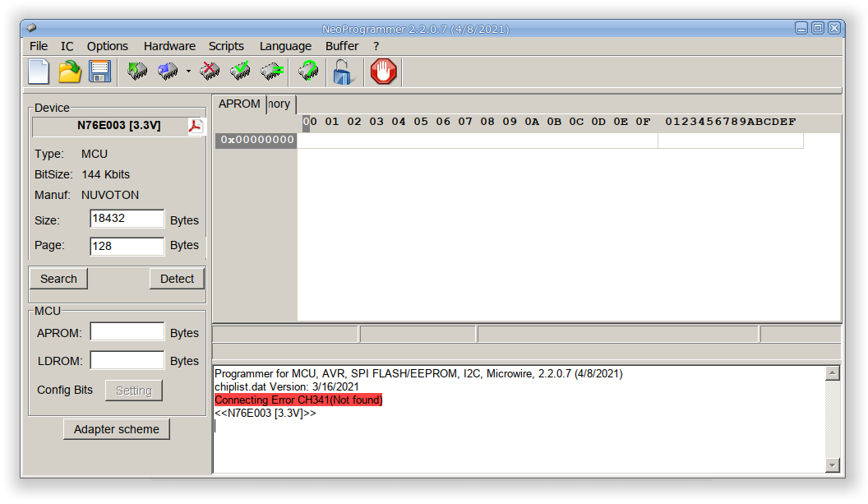
Task: Click the Erase IC chip icon with red X
Action: click(x=210, y=72)
